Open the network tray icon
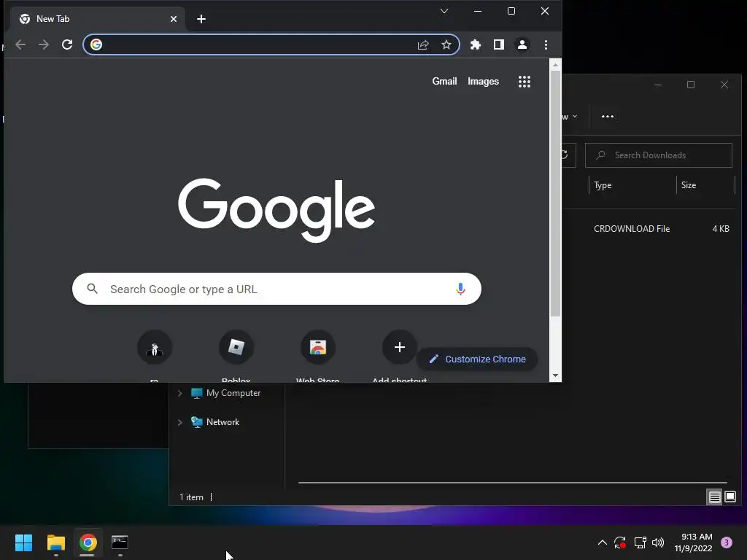Screen dimensions: 747x560 [640, 542]
